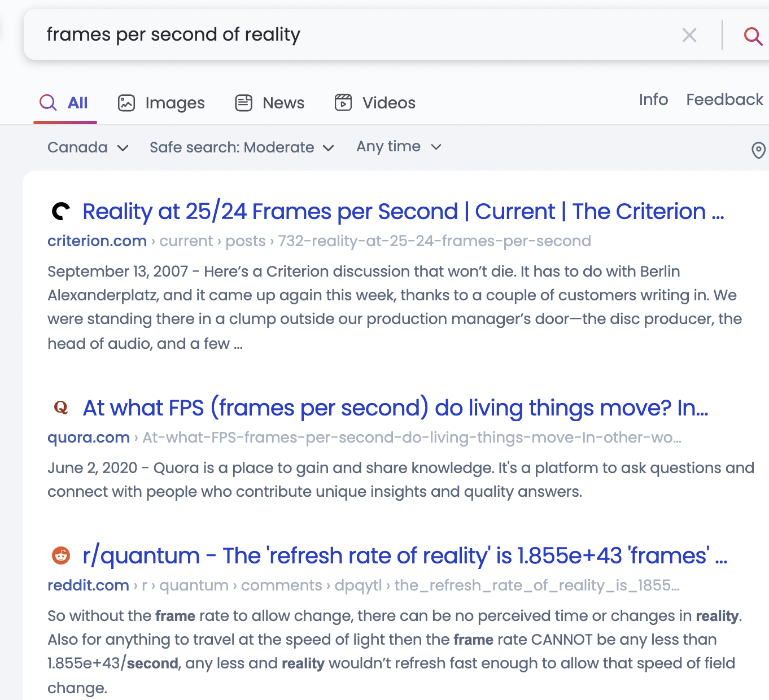Switch to the News tab
This screenshot has height=700, width=769.
pyautogui.click(x=270, y=103)
